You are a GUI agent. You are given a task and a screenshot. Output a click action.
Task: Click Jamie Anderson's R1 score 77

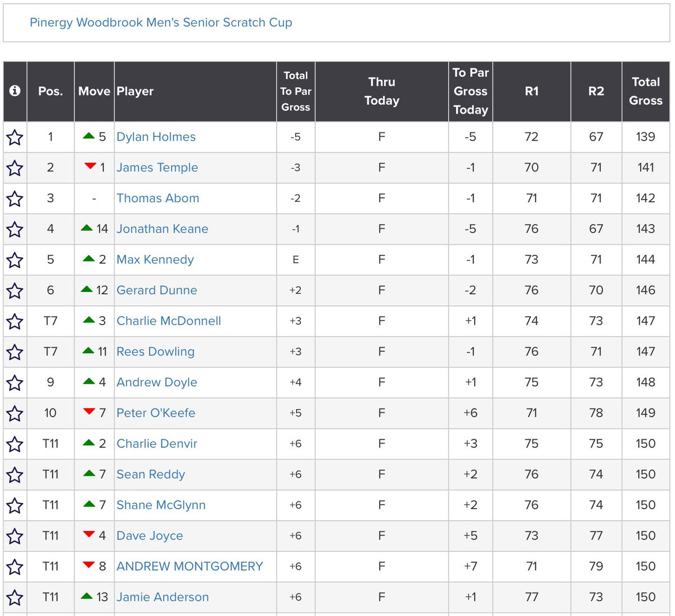pyautogui.click(x=532, y=597)
